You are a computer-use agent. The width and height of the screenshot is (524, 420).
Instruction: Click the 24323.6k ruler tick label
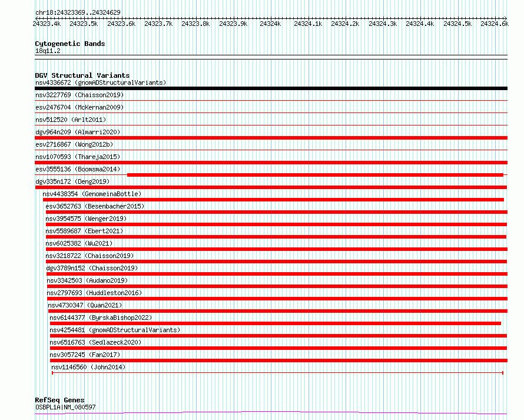(x=121, y=24)
